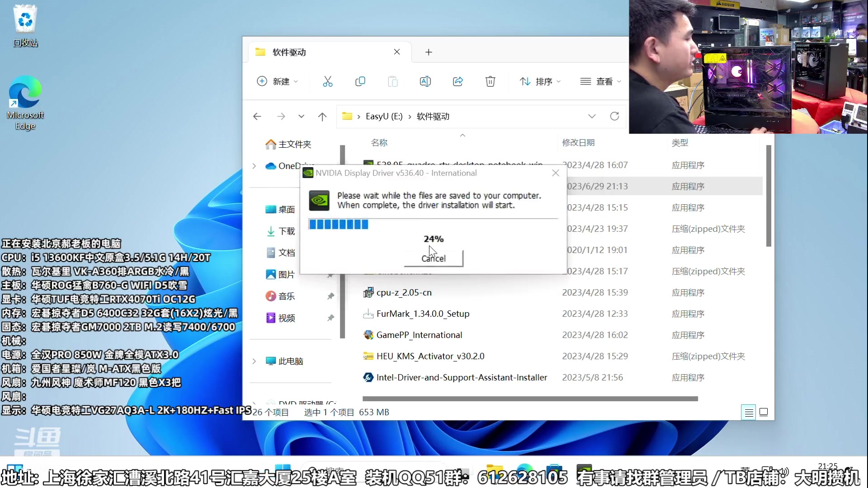Open a new File Explorer tab
Screen dimensions: 868x488
429,52
